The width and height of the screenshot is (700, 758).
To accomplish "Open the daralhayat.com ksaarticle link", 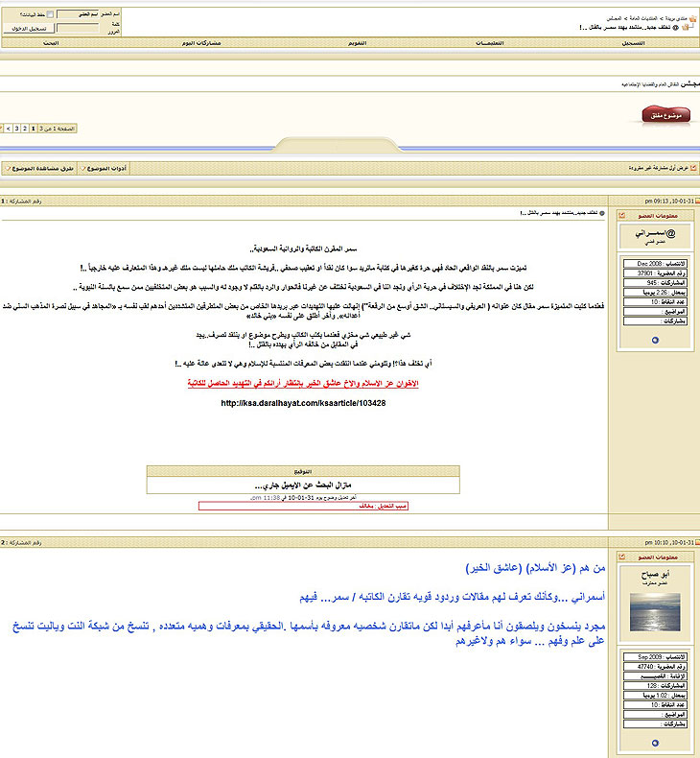I will 303,403.
